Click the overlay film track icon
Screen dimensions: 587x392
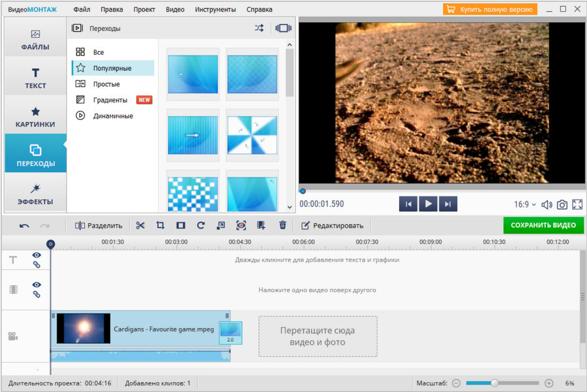tap(14, 290)
